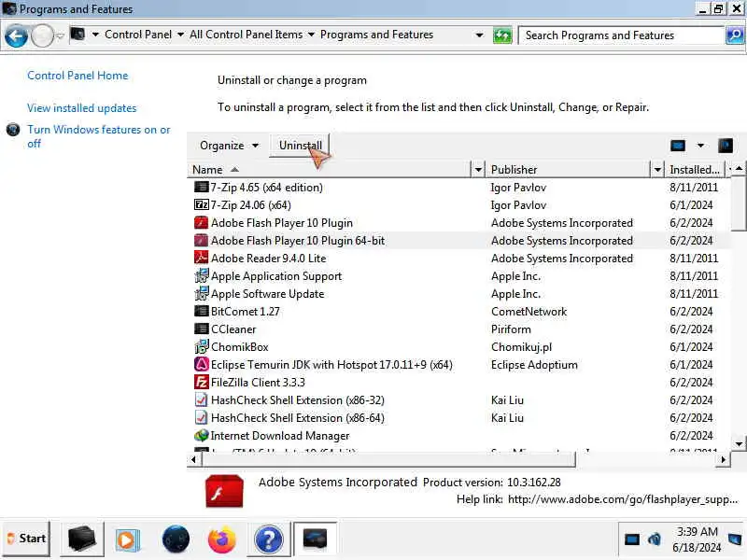Click the Uninstall button
Image resolution: width=747 pixels, height=560 pixels.
click(x=300, y=146)
